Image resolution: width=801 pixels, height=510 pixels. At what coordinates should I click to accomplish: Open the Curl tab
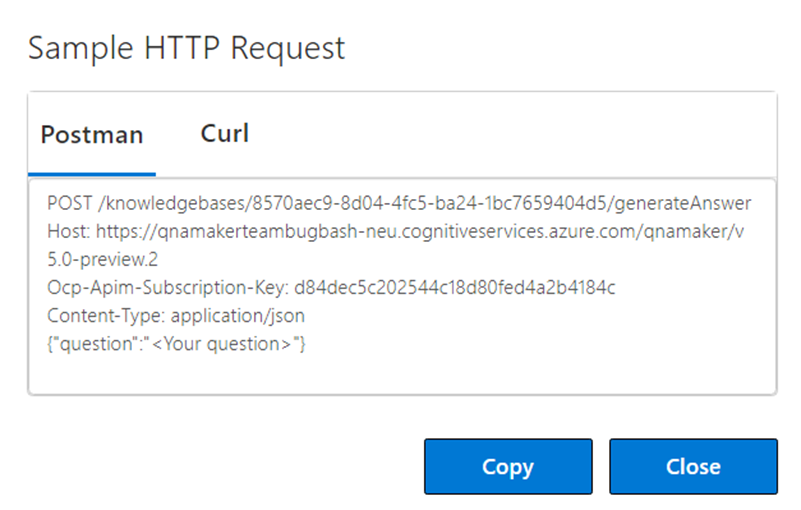pyautogui.click(x=225, y=133)
